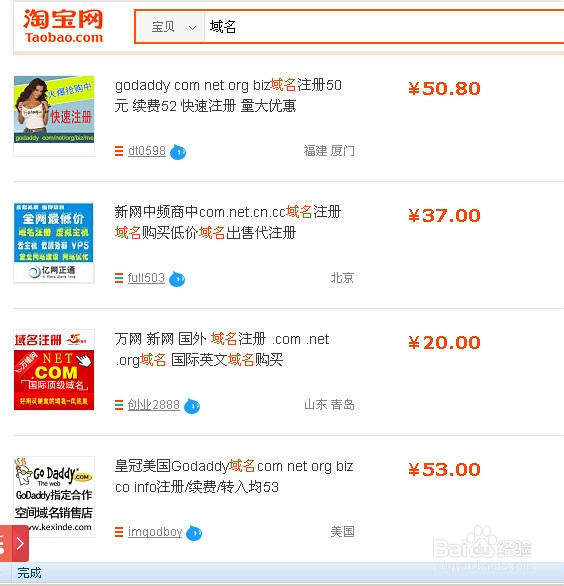The height and width of the screenshot is (586, 564).
Task: Click the seller credit icon before 创业2888
Action: pyautogui.click(x=119, y=405)
